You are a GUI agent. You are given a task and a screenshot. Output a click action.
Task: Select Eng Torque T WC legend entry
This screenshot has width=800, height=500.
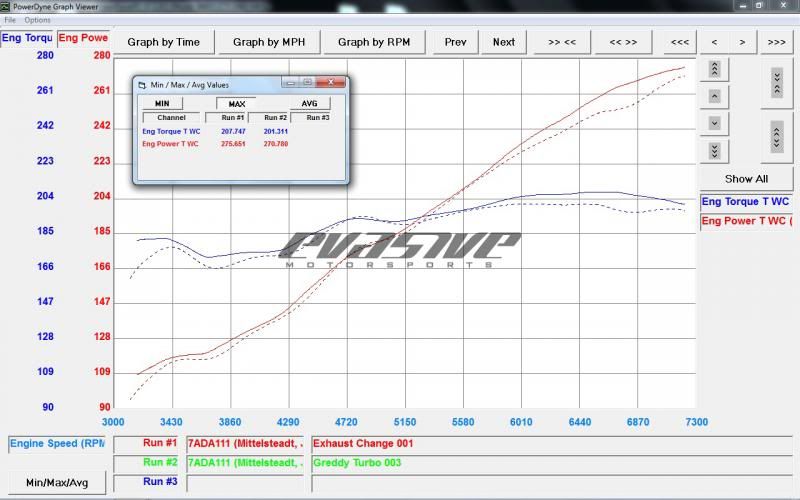(745, 202)
